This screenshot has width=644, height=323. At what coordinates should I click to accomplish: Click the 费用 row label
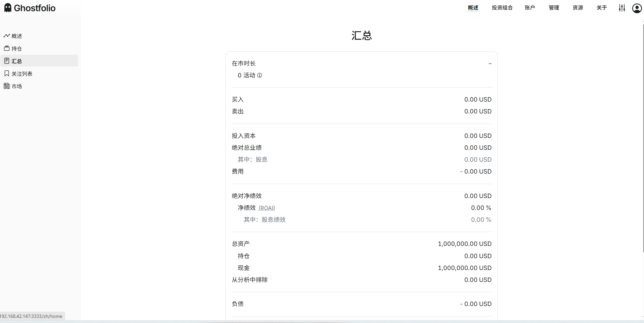click(238, 172)
